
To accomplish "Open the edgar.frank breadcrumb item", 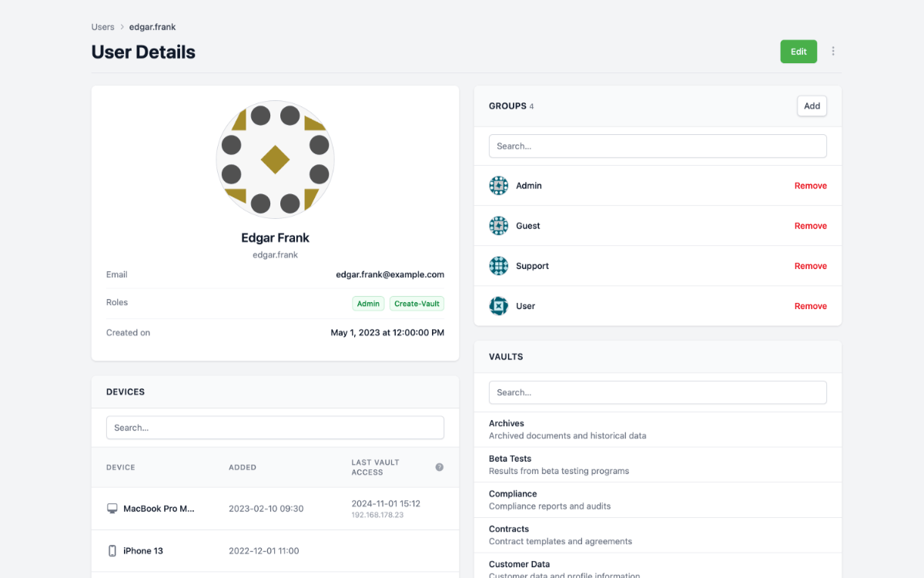I will [152, 26].
